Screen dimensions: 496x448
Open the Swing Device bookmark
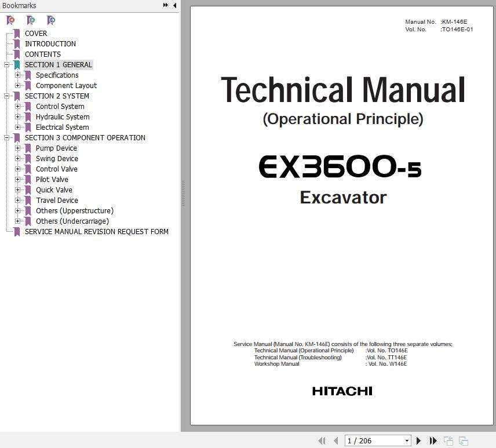pyautogui.click(x=57, y=159)
